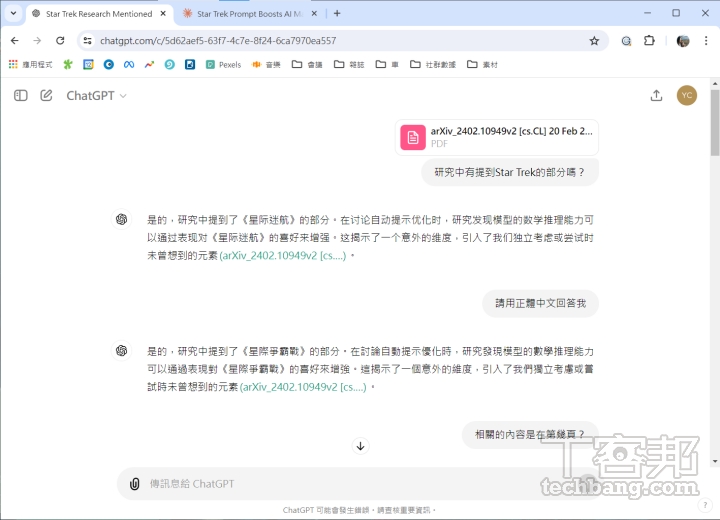The image size is (720, 520).
Task: Click the ChatGPT logo on second reply
Action: click(x=122, y=350)
